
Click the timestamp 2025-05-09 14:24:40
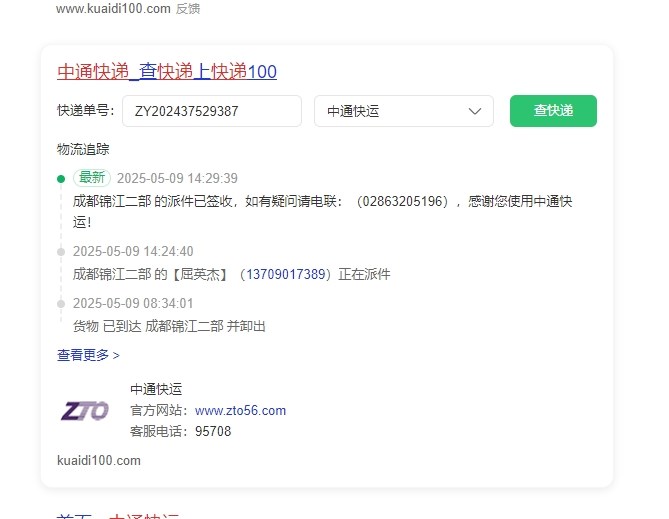tap(133, 251)
